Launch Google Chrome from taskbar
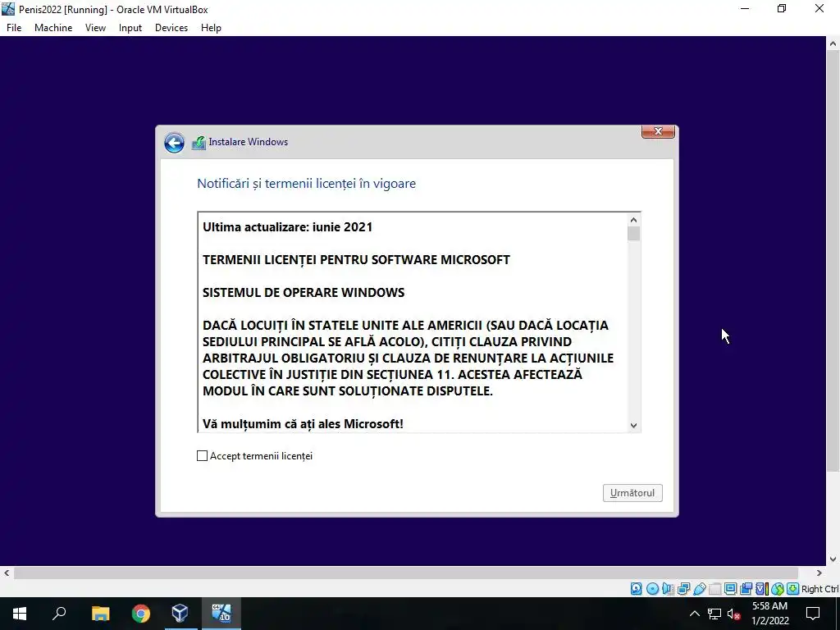Image resolution: width=840 pixels, height=630 pixels. [141, 614]
